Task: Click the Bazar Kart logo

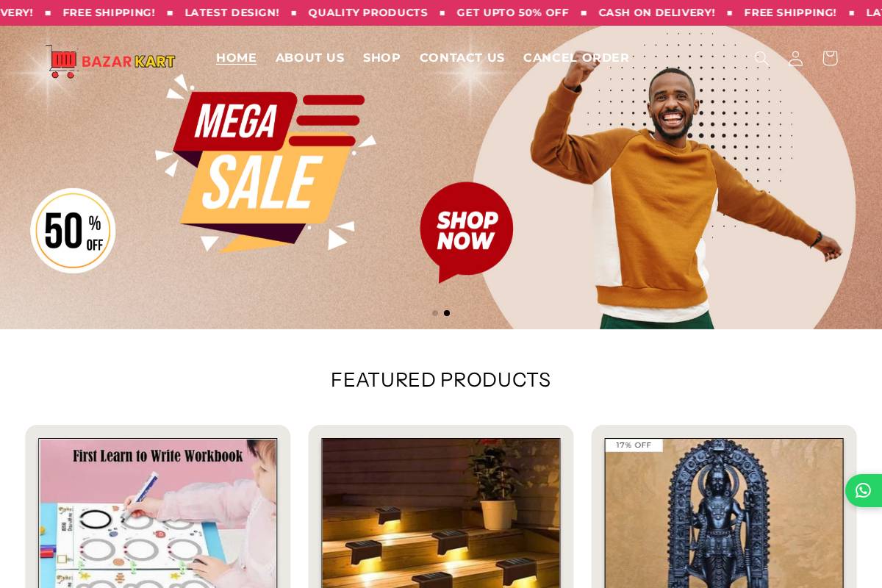Action: tap(112, 62)
